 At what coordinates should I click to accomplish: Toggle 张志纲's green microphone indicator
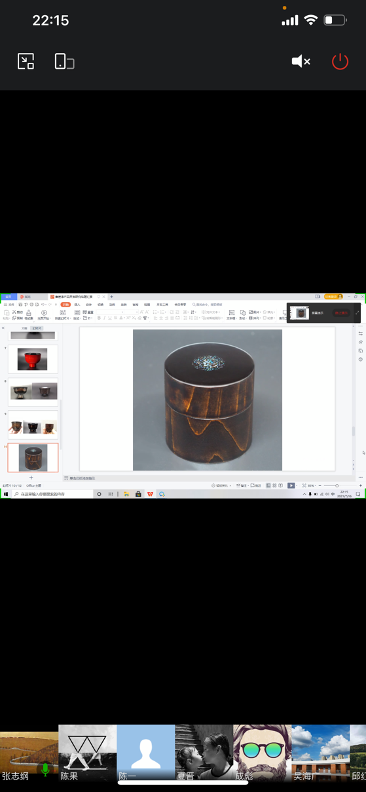click(45, 769)
